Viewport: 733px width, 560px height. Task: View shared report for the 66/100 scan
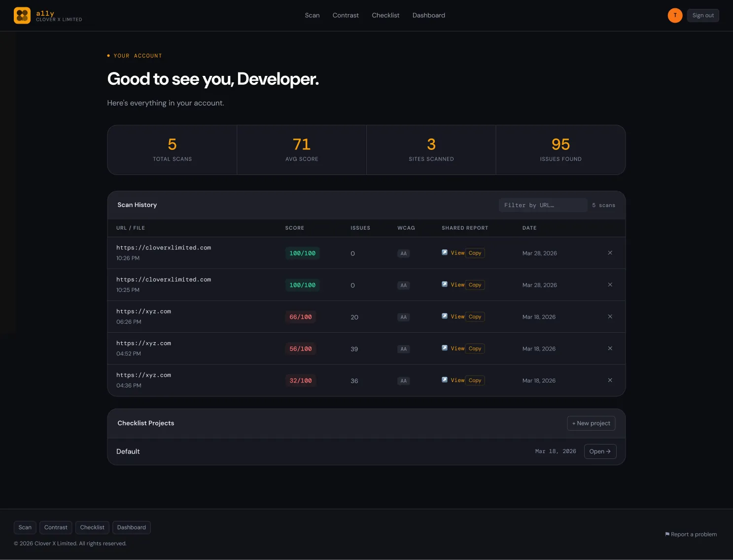pos(457,316)
